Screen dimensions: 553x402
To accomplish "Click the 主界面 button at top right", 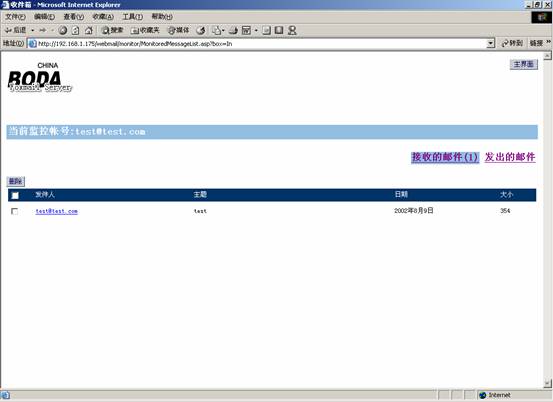I will point(524,64).
